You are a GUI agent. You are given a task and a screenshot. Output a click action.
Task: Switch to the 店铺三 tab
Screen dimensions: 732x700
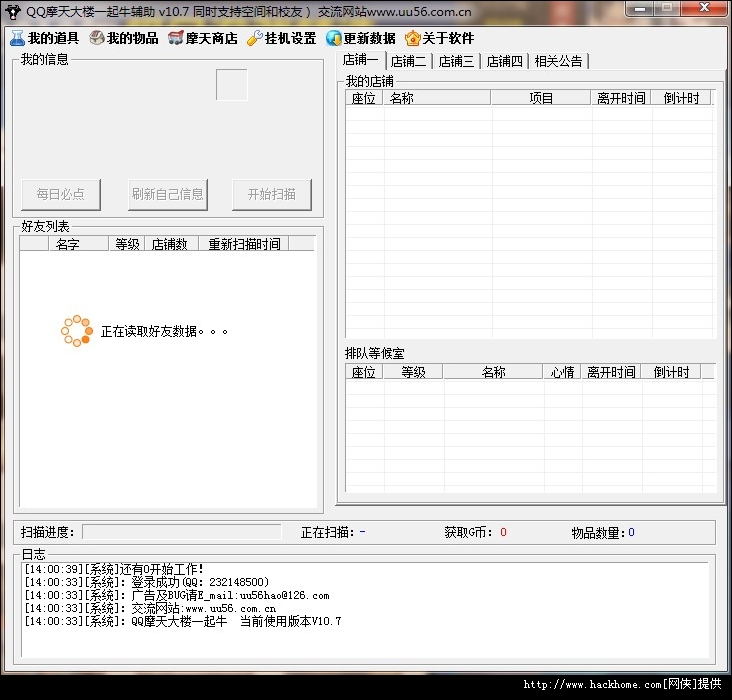(x=456, y=61)
